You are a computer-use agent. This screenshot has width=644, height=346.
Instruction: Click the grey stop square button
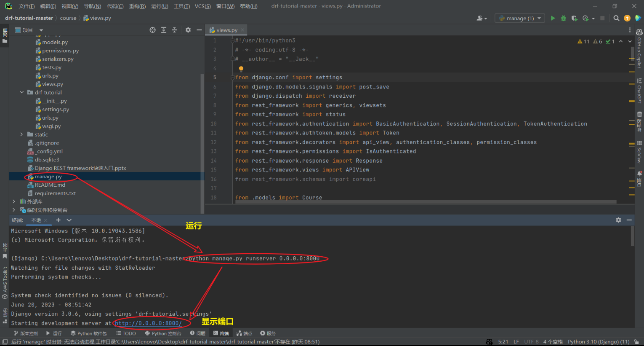[x=602, y=18]
